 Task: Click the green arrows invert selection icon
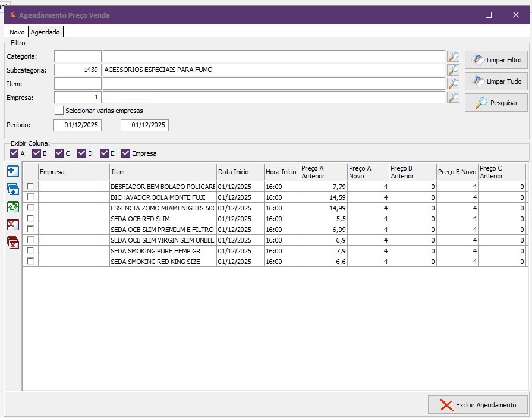click(13, 207)
